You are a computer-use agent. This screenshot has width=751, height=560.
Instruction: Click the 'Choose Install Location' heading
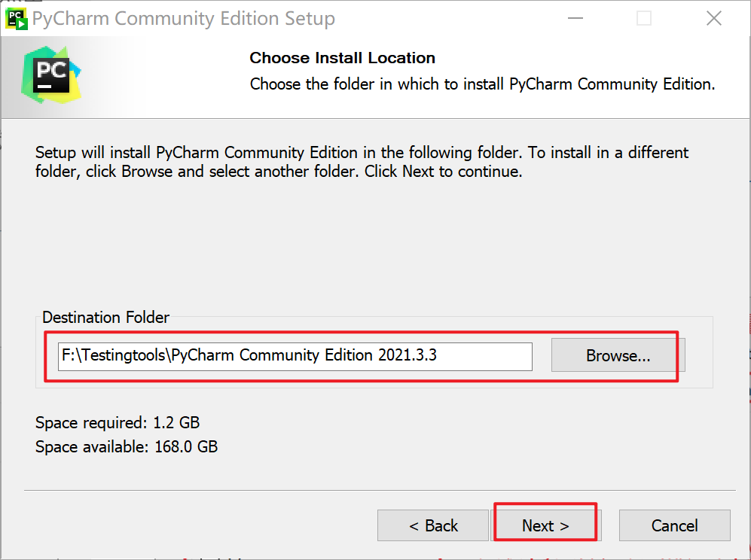point(343,58)
